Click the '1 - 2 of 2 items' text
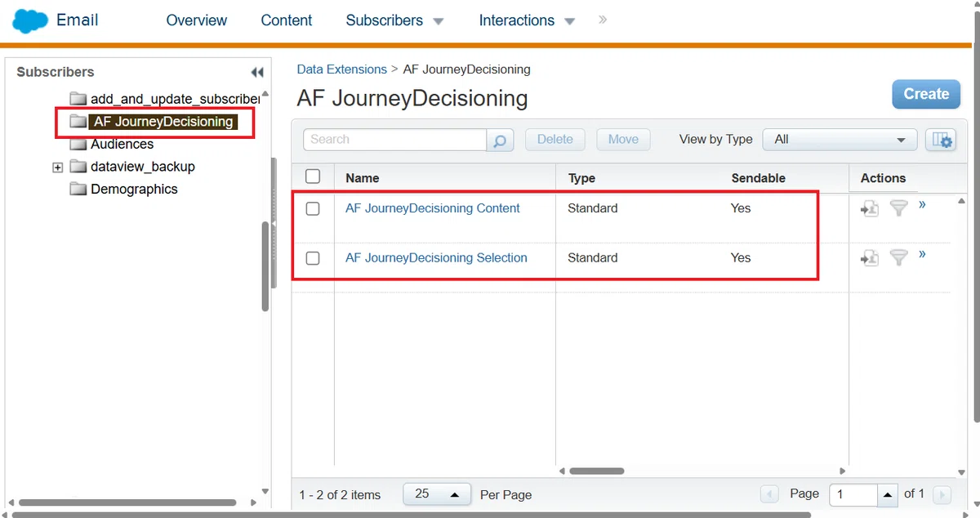 (340, 494)
